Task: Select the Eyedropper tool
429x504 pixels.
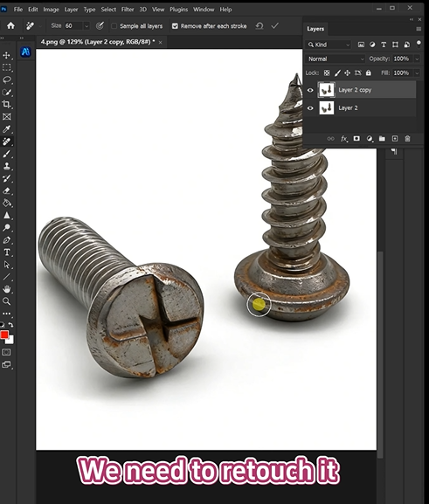Action: [x=6, y=129]
